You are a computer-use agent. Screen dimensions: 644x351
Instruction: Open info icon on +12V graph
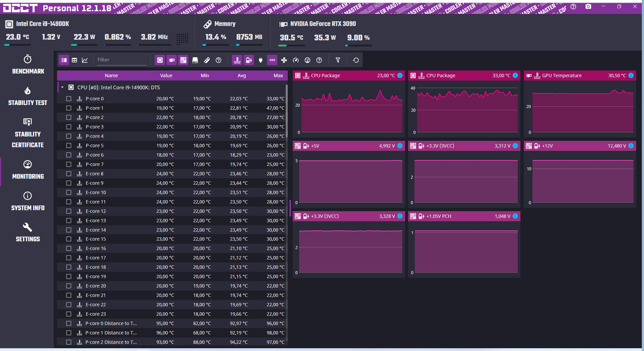(x=631, y=146)
